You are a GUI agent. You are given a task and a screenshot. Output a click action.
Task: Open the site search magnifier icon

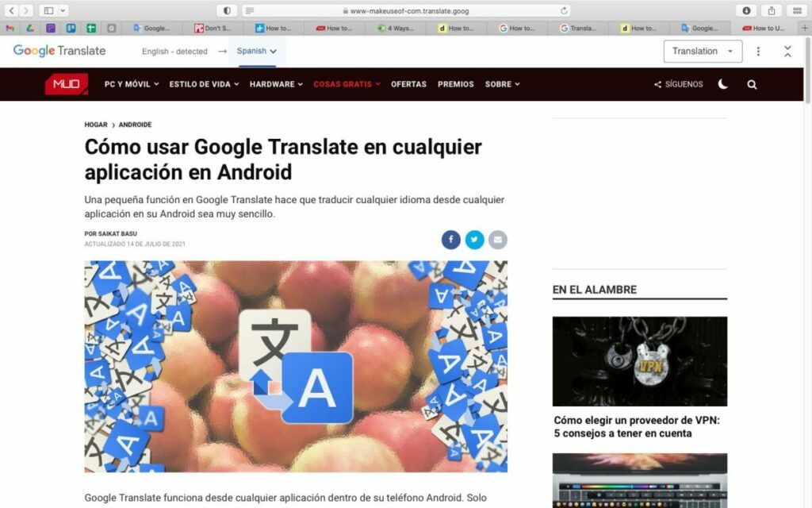pyautogui.click(x=752, y=84)
